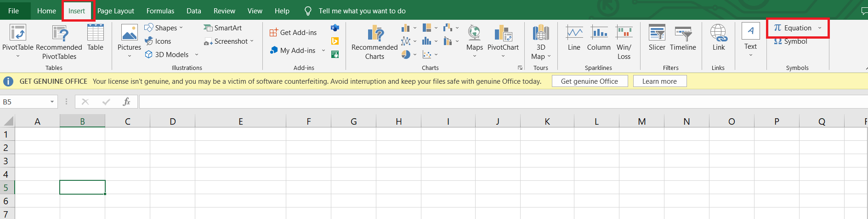Viewport: 868px width, 219px height.
Task: Click the PivotTable icon
Action: 18,33
